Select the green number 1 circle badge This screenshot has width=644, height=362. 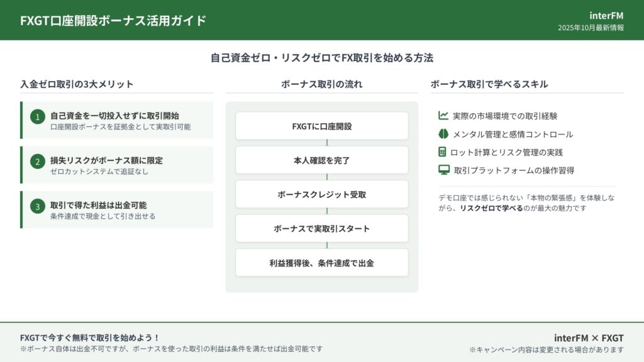click(38, 117)
